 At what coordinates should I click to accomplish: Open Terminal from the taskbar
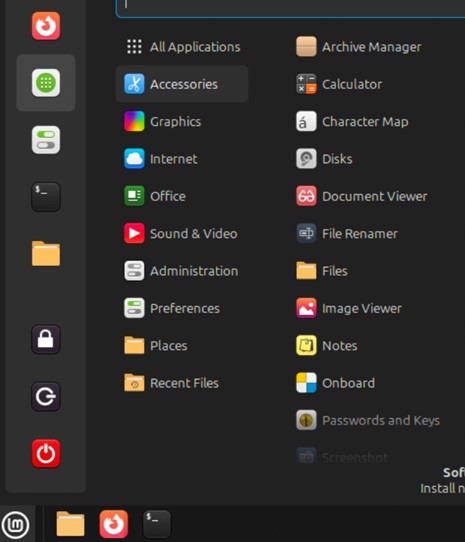click(157, 524)
